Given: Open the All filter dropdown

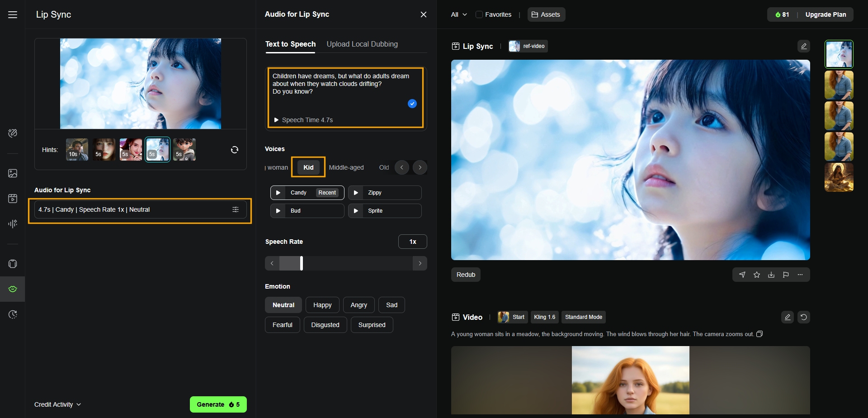Looking at the screenshot, I should [x=459, y=14].
